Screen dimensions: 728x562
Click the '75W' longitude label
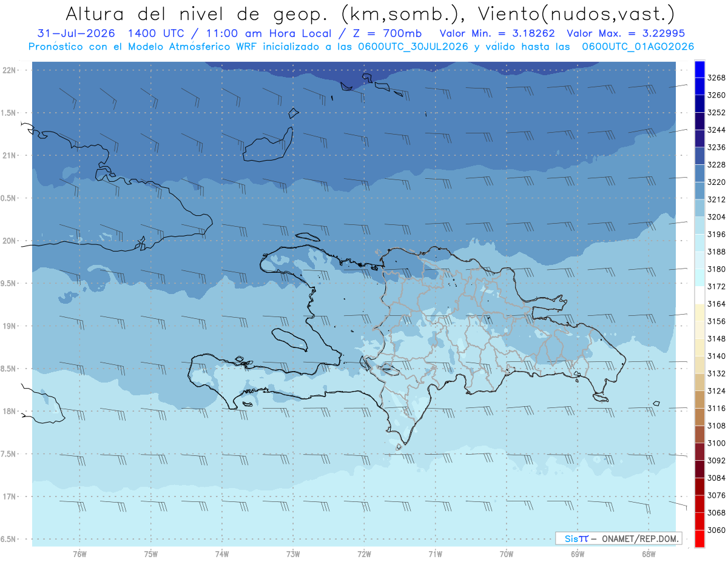pos(151,554)
